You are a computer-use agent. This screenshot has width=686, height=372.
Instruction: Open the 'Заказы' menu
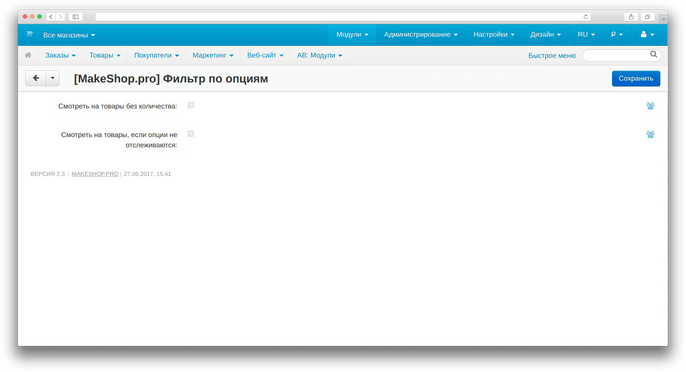click(x=60, y=55)
